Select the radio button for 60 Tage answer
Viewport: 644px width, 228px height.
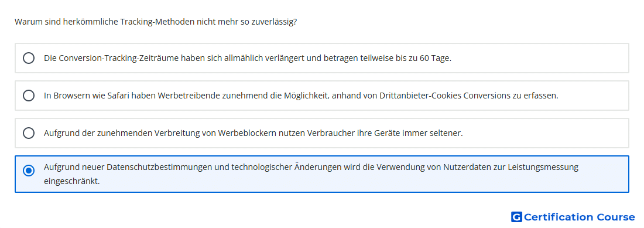[x=29, y=58]
